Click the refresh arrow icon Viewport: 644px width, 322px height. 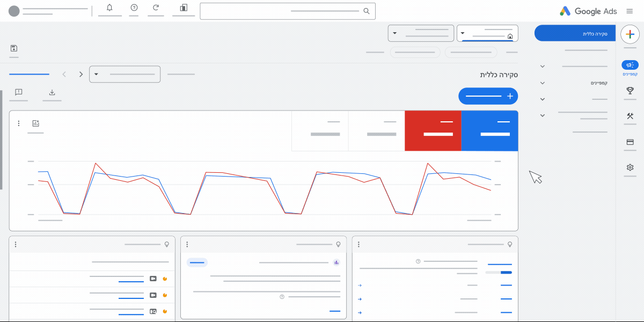[156, 8]
